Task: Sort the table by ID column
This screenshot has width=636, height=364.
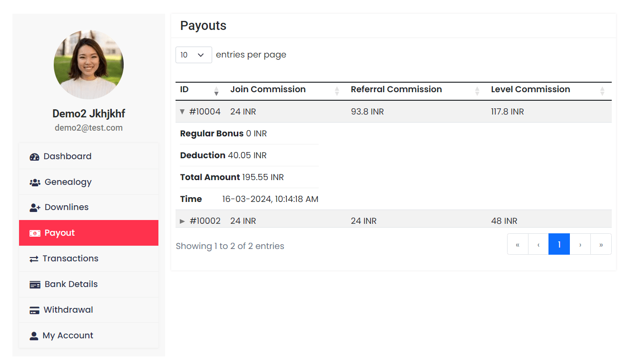Action: click(x=216, y=91)
